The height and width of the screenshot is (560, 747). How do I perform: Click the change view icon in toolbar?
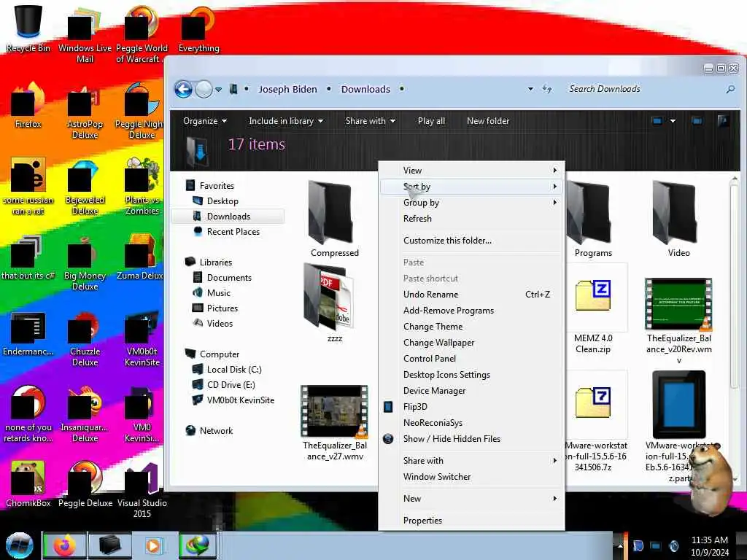[657, 121]
